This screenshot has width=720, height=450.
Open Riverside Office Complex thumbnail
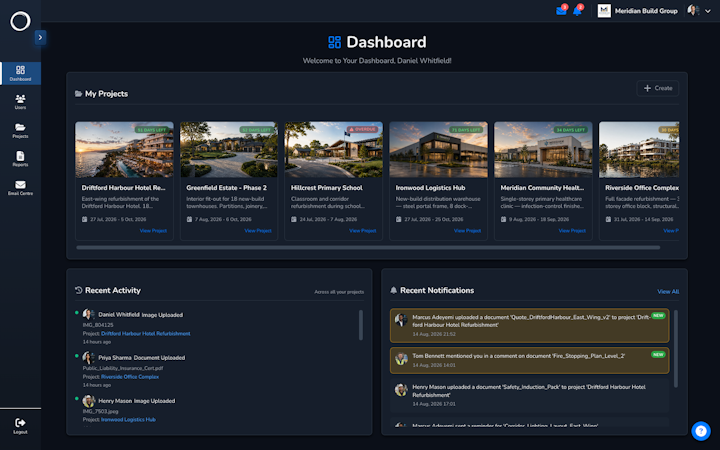click(639, 149)
